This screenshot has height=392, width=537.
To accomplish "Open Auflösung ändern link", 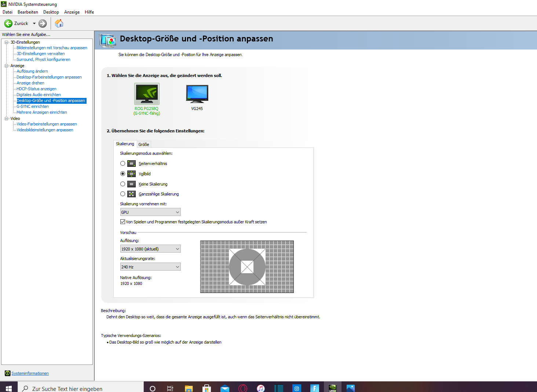I will click(x=32, y=71).
